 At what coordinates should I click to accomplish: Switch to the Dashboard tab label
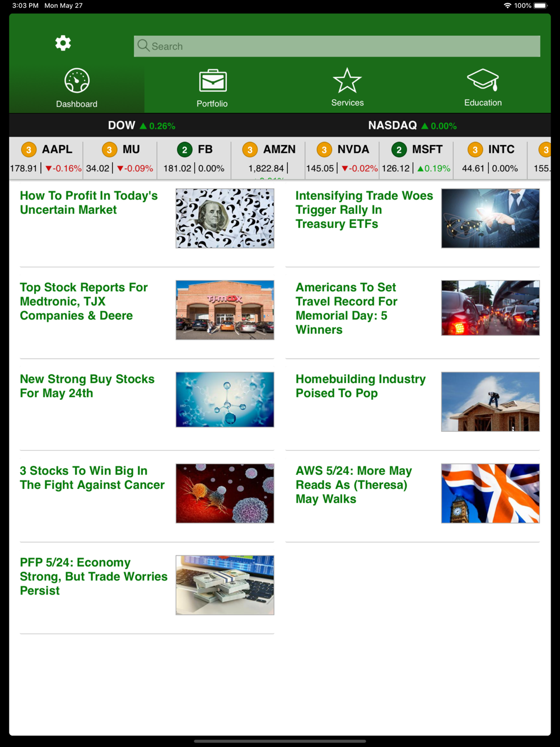(x=77, y=104)
